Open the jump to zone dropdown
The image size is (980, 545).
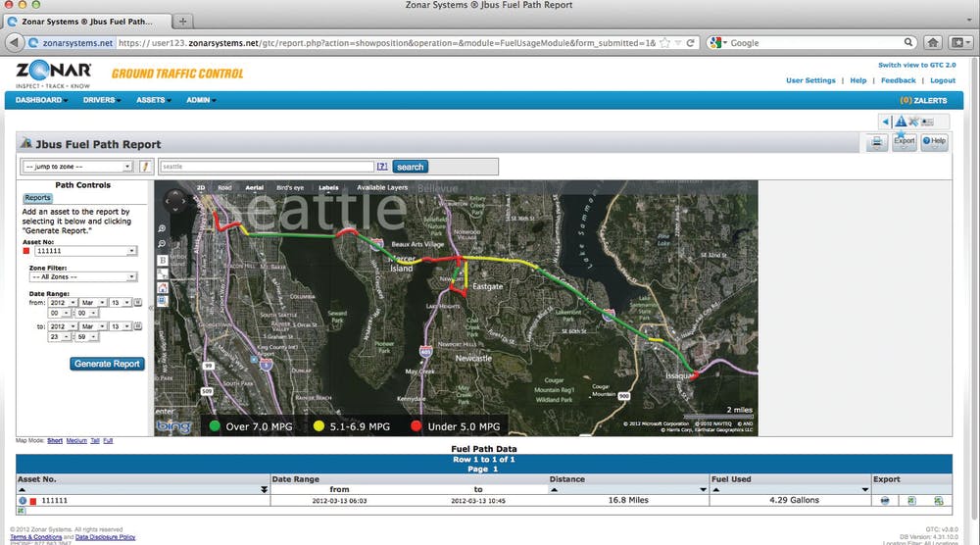pos(77,167)
